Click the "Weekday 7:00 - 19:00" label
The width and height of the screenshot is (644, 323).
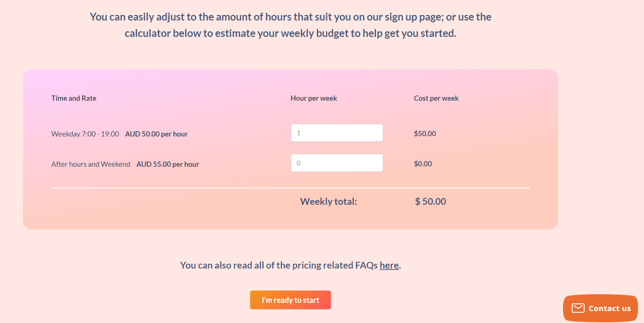pos(85,134)
